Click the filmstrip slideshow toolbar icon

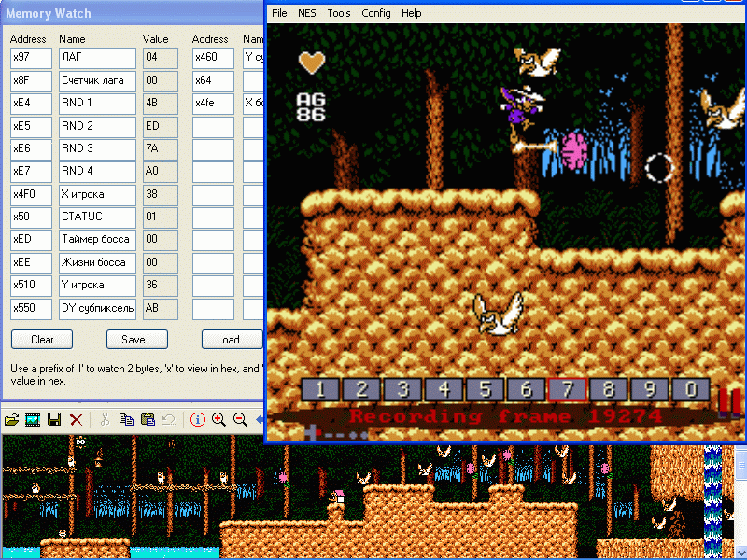[x=33, y=419]
